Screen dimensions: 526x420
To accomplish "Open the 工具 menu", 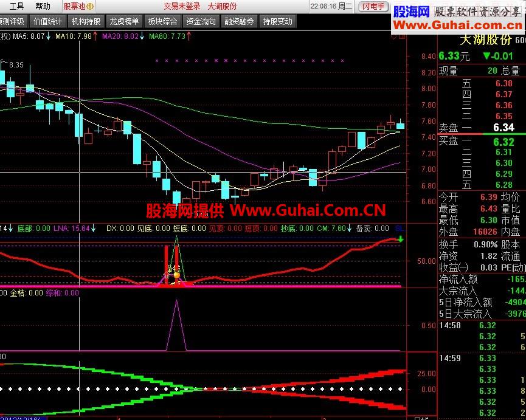I will pos(16,6).
